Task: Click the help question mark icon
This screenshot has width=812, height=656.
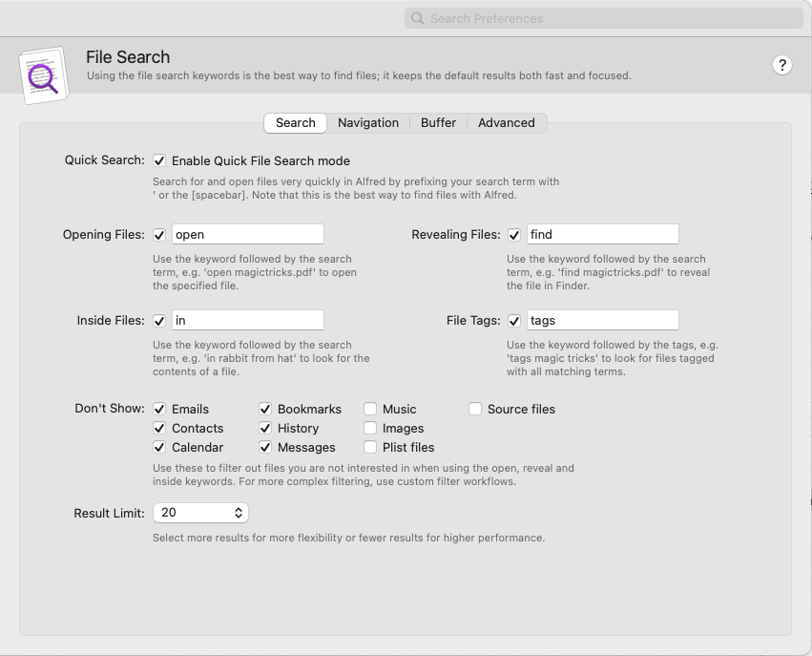Action: [782, 65]
